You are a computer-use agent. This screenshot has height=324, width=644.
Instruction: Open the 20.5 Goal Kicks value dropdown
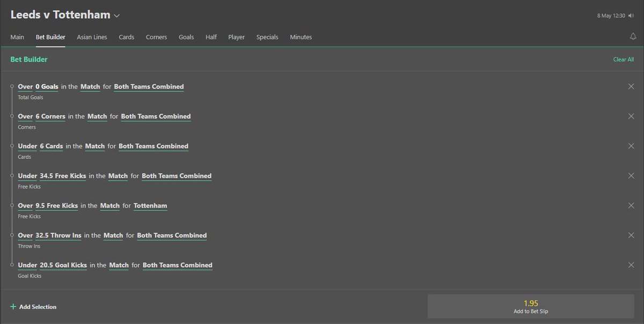[63, 265]
